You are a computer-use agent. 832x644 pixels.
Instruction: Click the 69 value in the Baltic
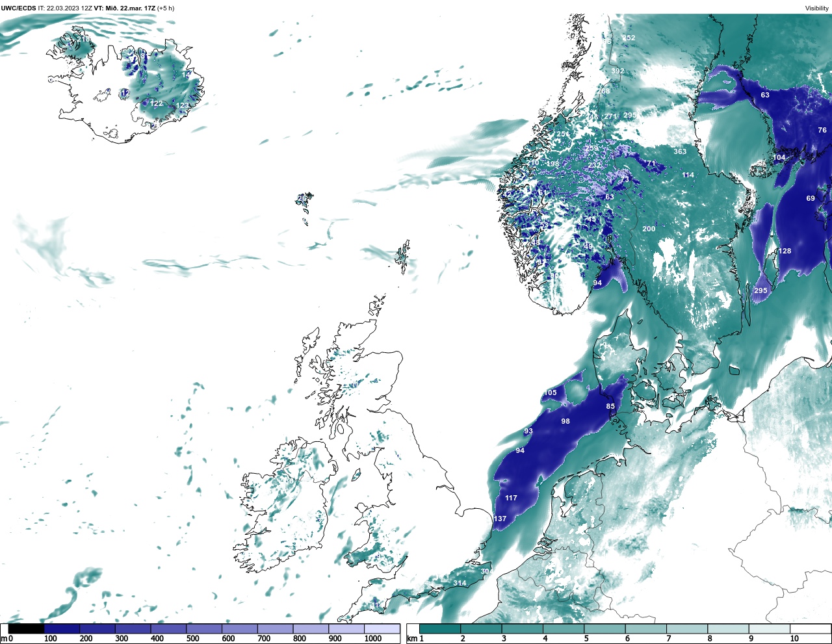[x=811, y=198]
